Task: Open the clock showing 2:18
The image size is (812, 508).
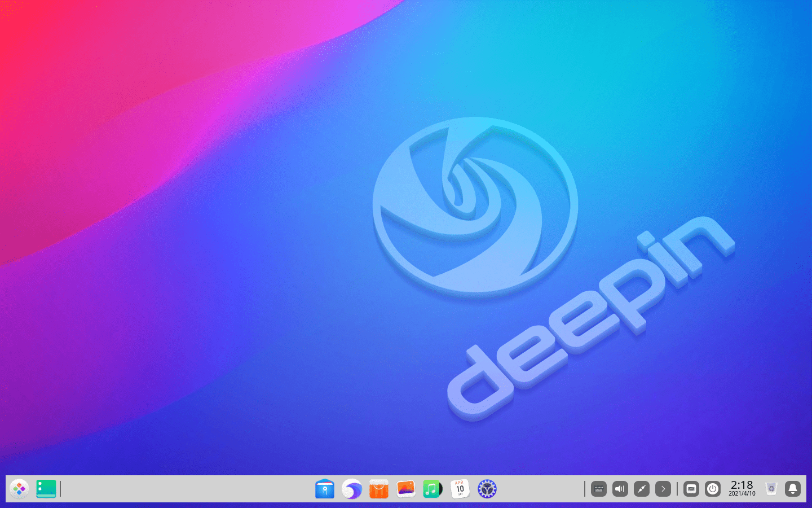Action: pos(742,489)
